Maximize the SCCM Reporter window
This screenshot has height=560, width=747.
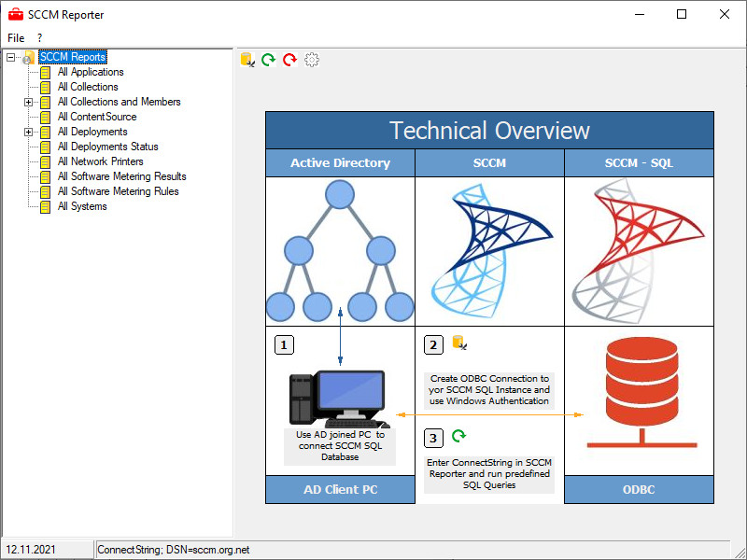tap(682, 14)
